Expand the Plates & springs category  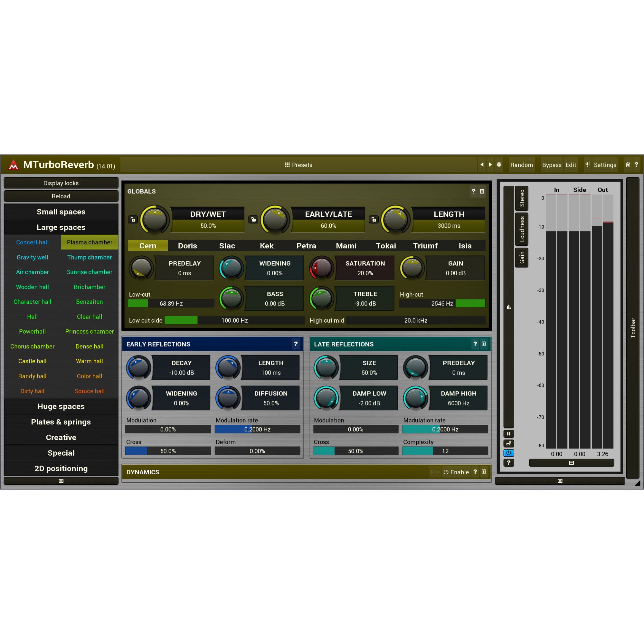click(61, 422)
